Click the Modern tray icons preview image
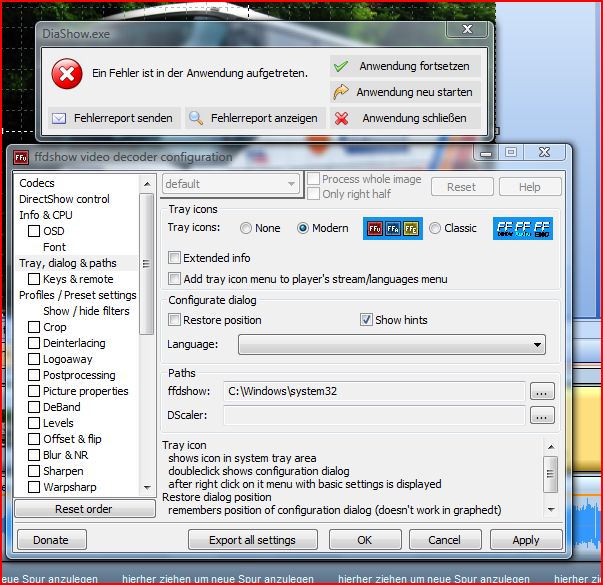This screenshot has height=585, width=603. coord(392,228)
